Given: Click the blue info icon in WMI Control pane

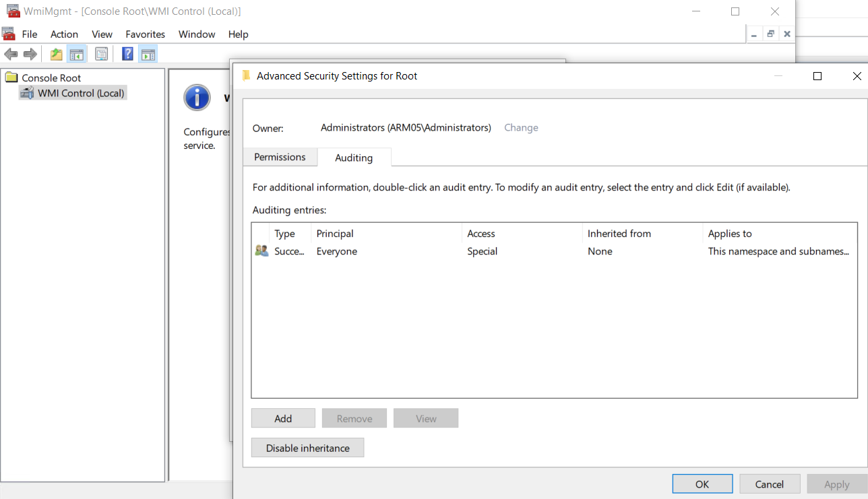Looking at the screenshot, I should click(197, 98).
